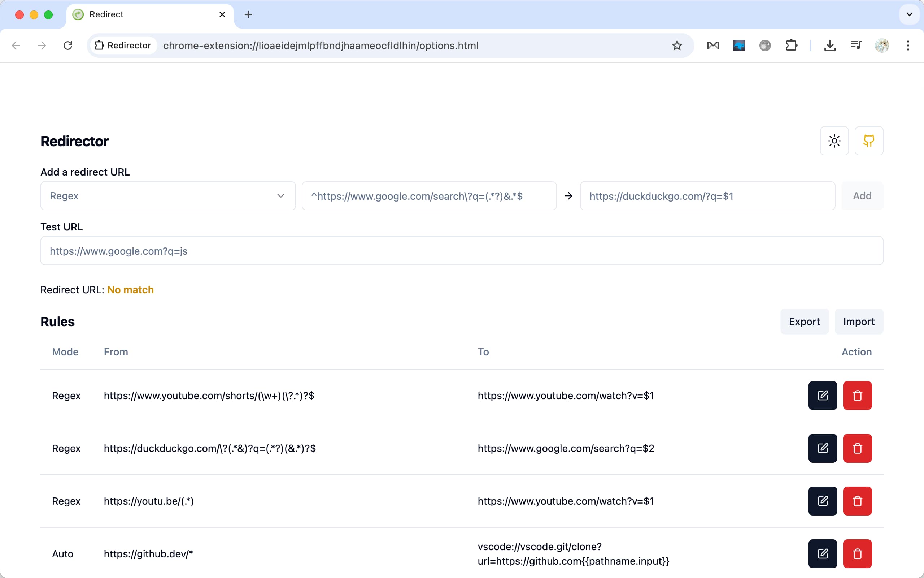The image size is (924, 578).
Task: Reload the page
Action: tap(68, 46)
